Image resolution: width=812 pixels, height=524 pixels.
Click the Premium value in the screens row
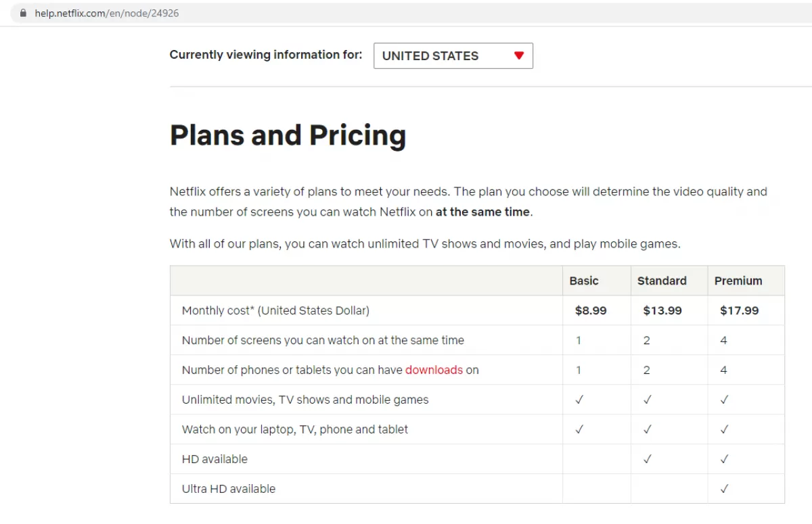click(723, 340)
